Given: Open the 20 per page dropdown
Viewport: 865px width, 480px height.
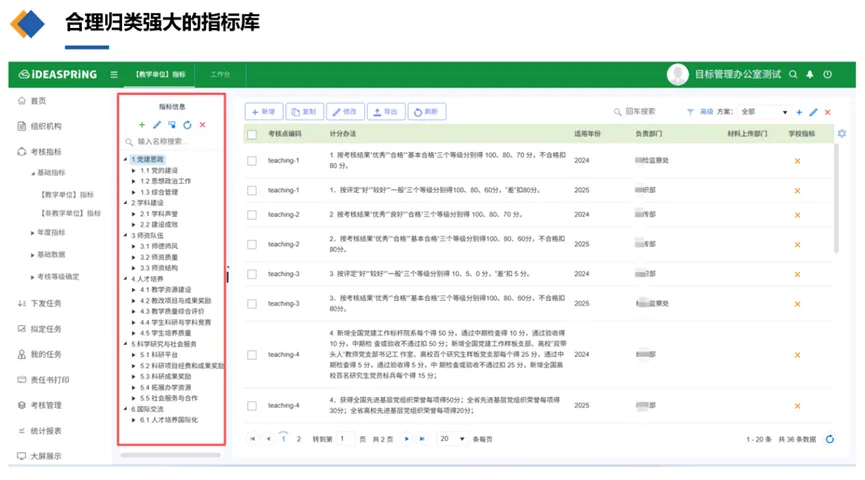Looking at the screenshot, I should pyautogui.click(x=452, y=439).
